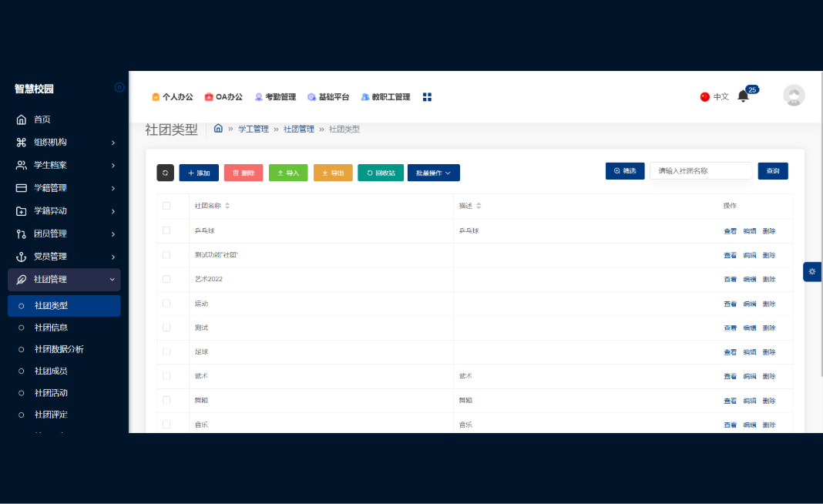The height and width of the screenshot is (504, 823).
Task: Toggle the sidebar collapse circle icon
Action: 119,88
